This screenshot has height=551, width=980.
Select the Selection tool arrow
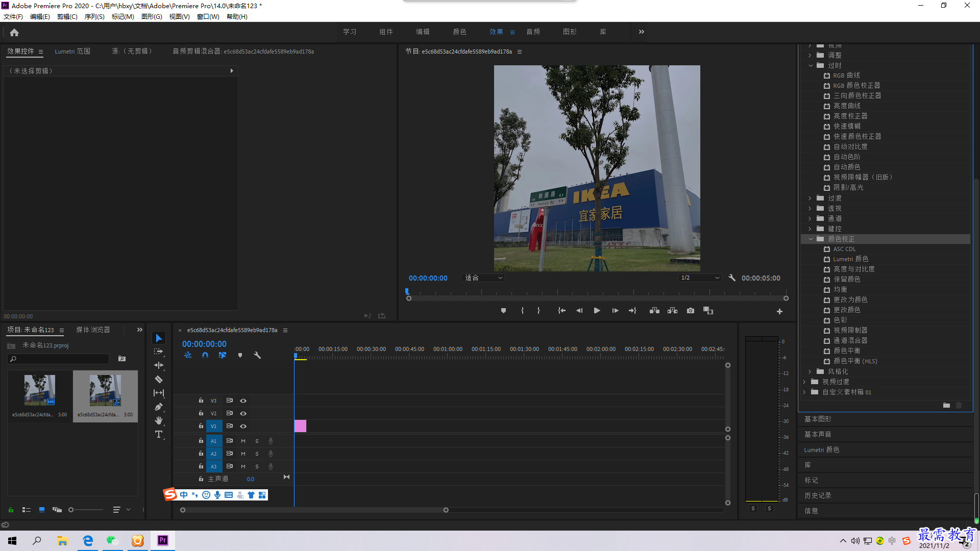pyautogui.click(x=159, y=338)
